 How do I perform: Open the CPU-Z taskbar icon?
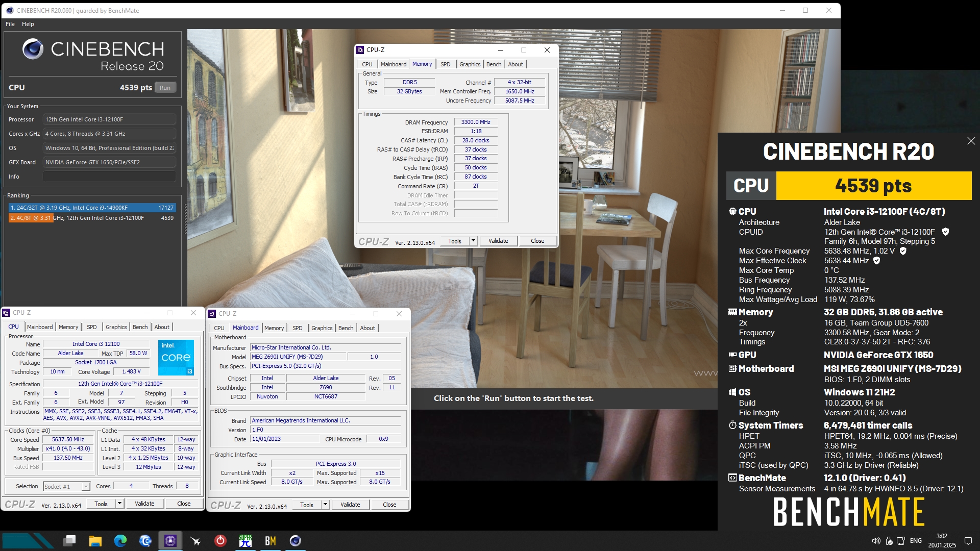[170, 541]
